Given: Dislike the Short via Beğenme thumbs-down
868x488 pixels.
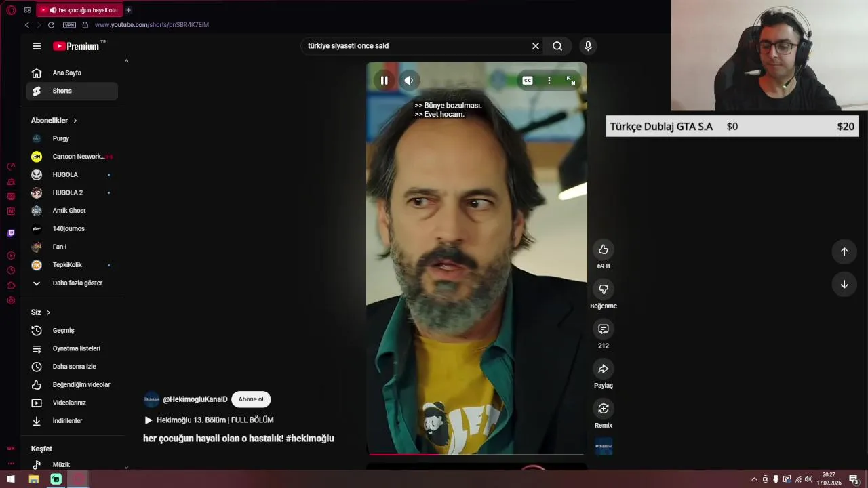Looking at the screenshot, I should click(604, 289).
